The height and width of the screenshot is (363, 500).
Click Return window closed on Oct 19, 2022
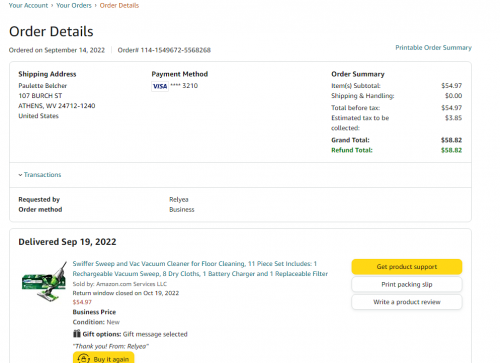pyautogui.click(x=126, y=293)
